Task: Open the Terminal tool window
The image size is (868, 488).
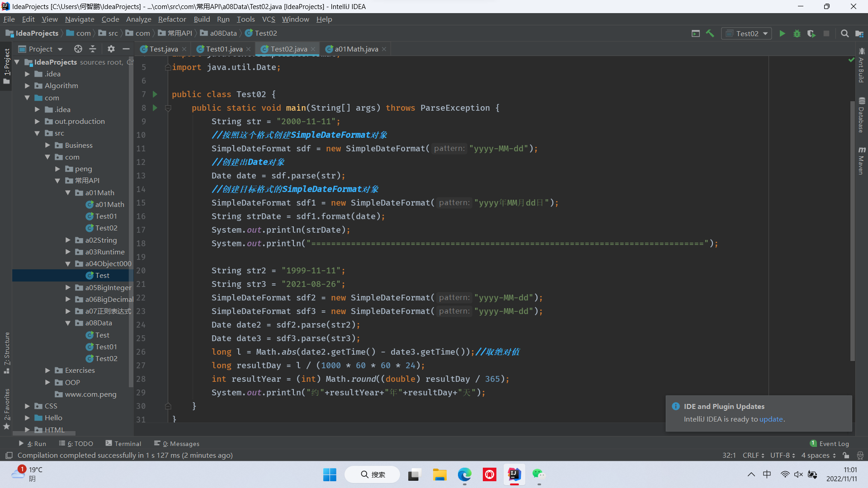Action: 123,444
